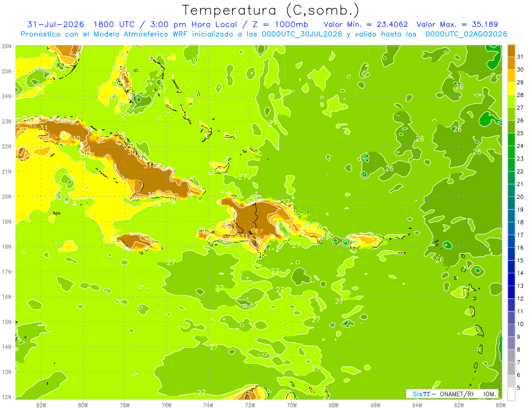Click the "21N" latitude axis label
532x411 pixels.
coord(7,172)
